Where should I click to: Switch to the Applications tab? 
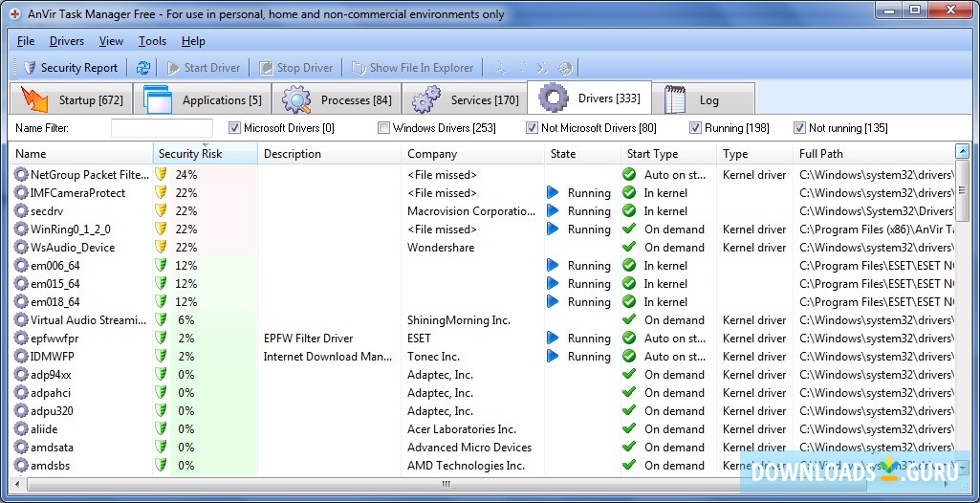coord(203,99)
